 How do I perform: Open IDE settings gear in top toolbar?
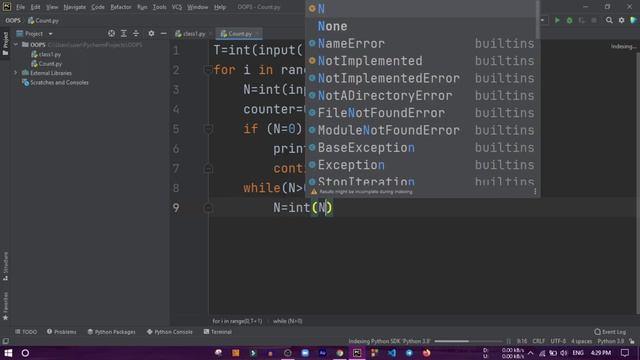(622, 20)
